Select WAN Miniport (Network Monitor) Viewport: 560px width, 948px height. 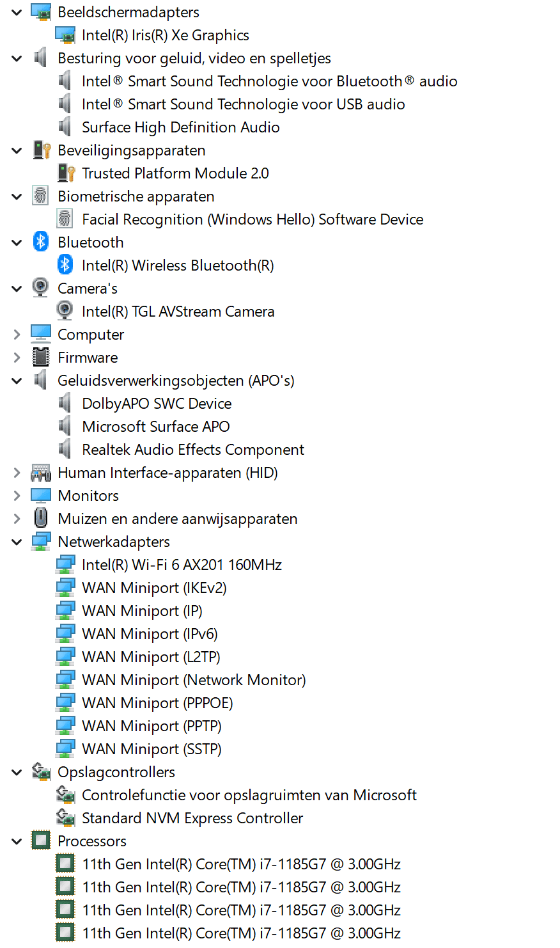pyautogui.click(x=194, y=680)
